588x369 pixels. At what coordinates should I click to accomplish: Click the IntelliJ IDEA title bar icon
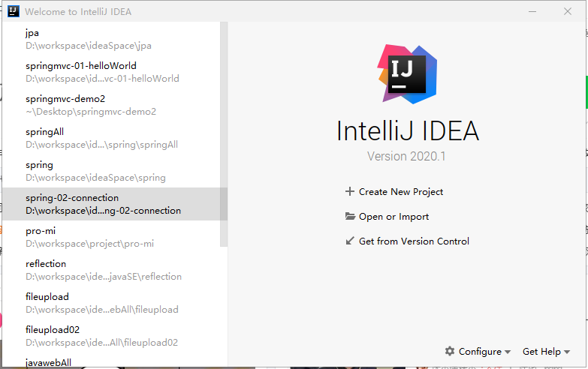(x=13, y=11)
